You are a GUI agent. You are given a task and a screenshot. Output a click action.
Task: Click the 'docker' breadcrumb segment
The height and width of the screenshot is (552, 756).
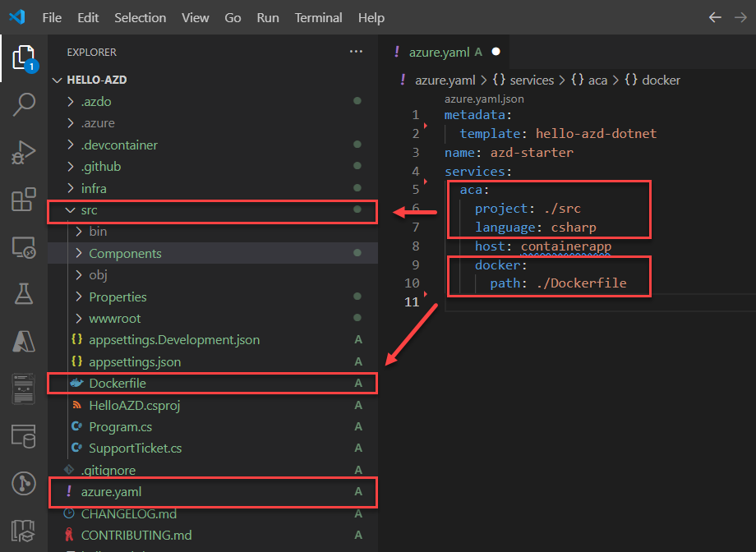pos(661,80)
